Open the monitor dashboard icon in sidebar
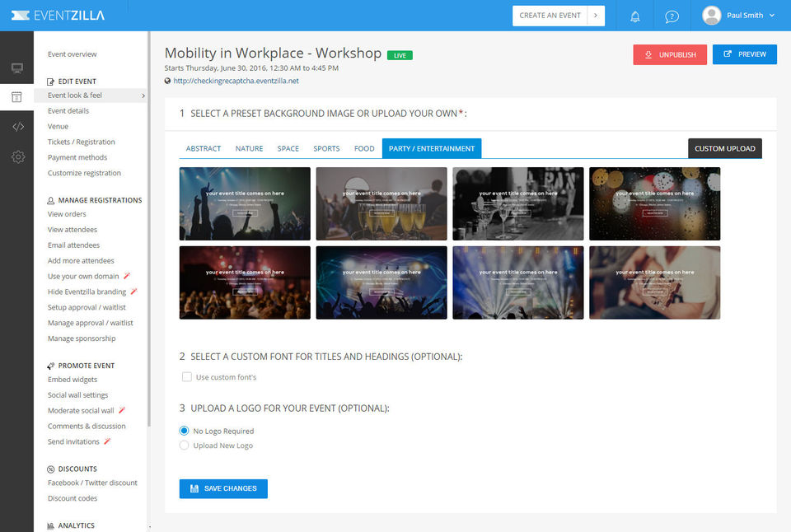The width and height of the screenshot is (791, 532). click(x=17, y=68)
